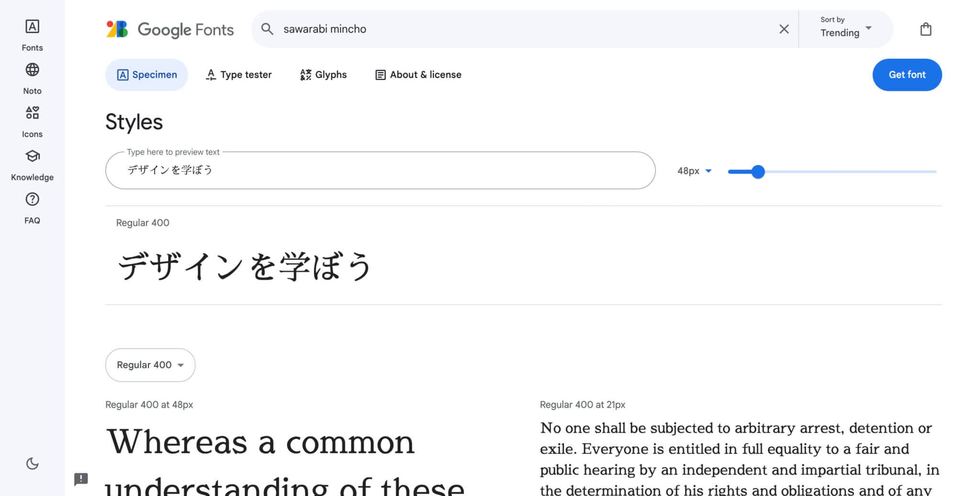Screen dimensions: 980x496
Task: Toggle dark mode with moon icon
Action: (x=32, y=463)
